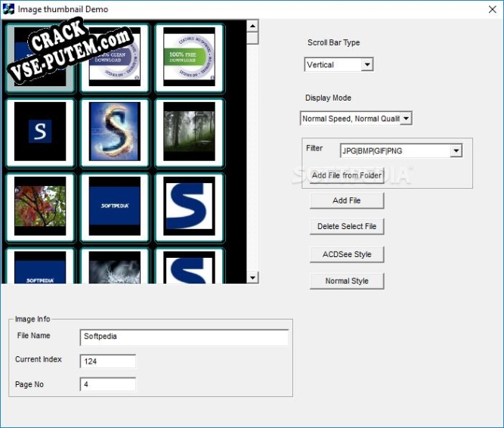Switch to ACDSee Style
504x428 pixels.
[x=347, y=254]
